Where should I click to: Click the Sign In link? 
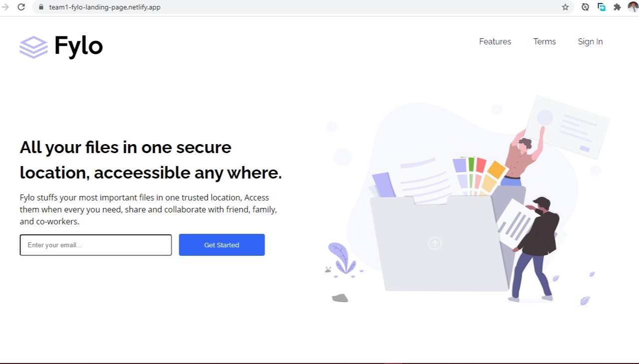(x=590, y=41)
